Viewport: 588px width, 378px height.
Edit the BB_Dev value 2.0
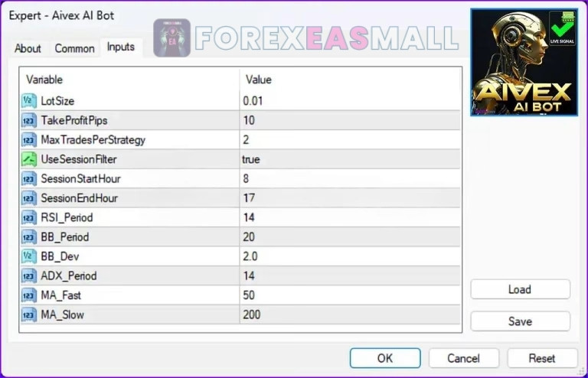(x=350, y=256)
